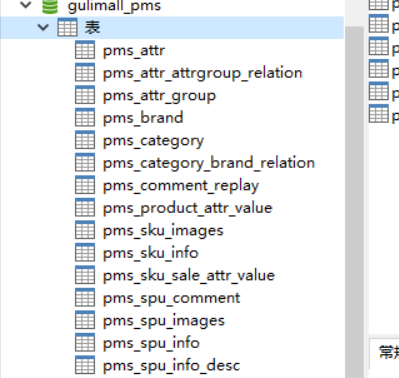Click the pms_spu_images table icon

[x=85, y=320]
